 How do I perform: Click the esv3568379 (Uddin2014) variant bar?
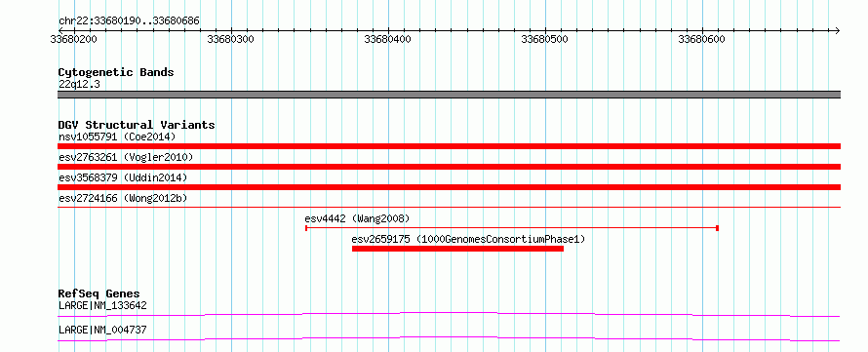point(449,187)
